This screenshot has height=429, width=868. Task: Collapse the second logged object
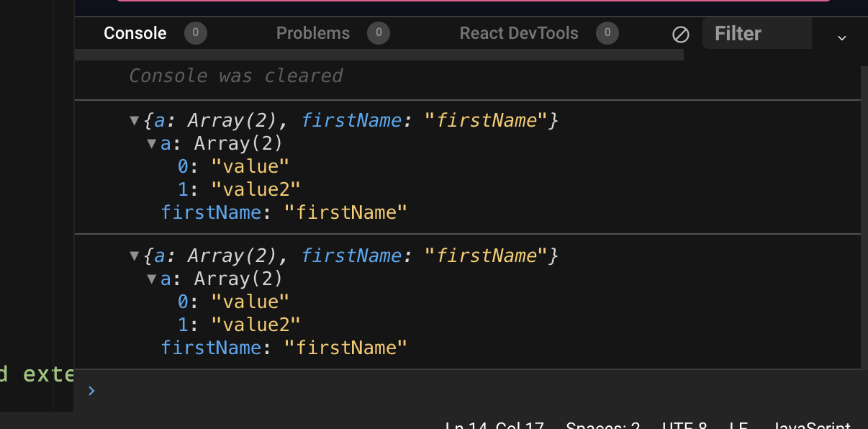(x=134, y=256)
